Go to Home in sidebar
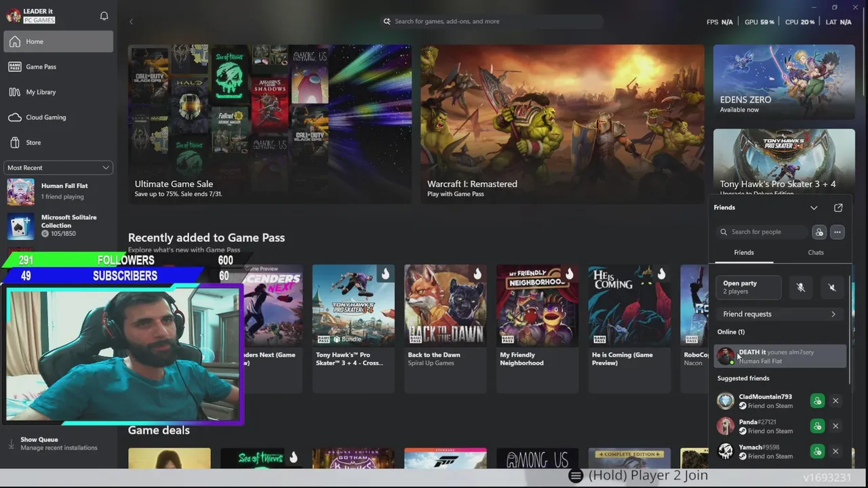The image size is (868, 488). coord(58,41)
